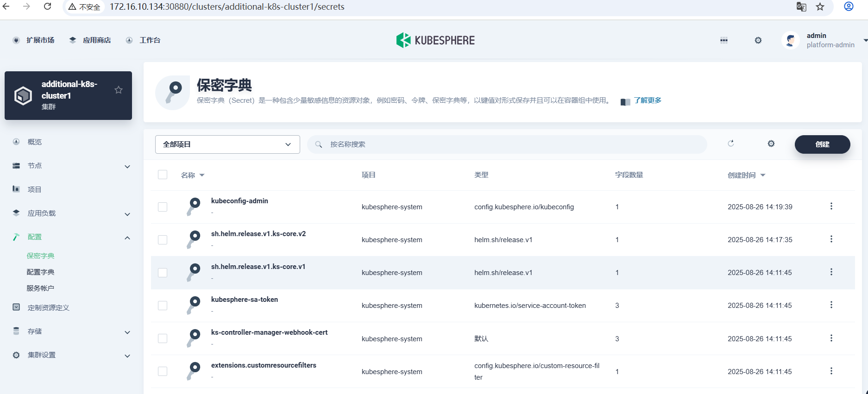Click the cluster cube icon
Image resolution: width=868 pixels, height=394 pixels.
[x=23, y=95]
